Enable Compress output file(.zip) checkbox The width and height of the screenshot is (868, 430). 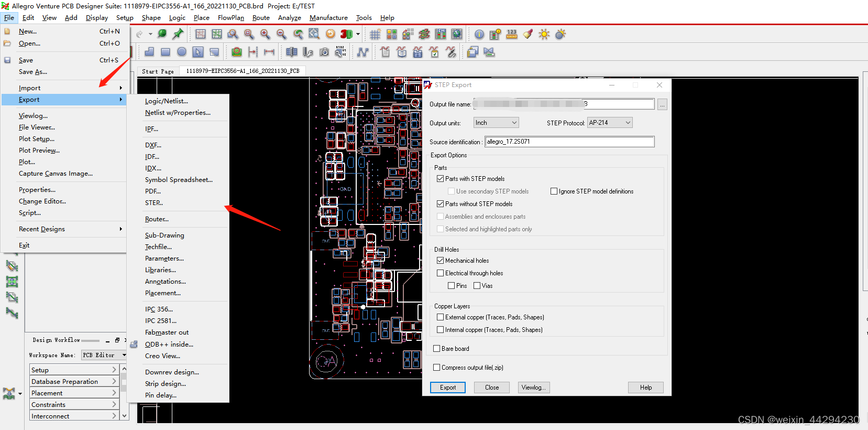tap(436, 368)
